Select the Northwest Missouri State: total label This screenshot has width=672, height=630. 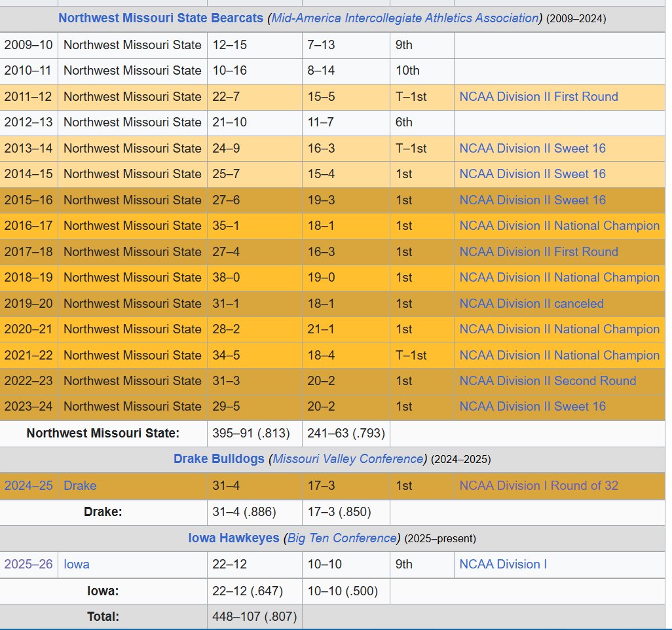pos(103,434)
